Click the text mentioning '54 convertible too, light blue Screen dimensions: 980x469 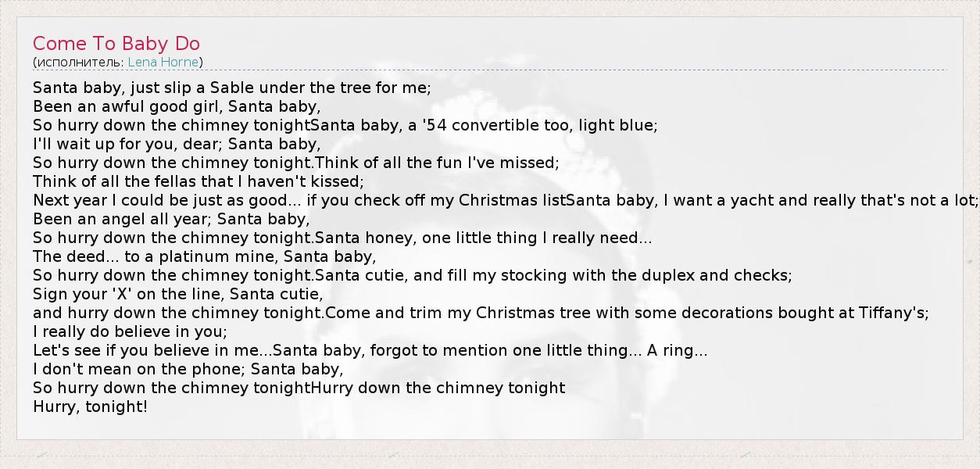coord(485,125)
